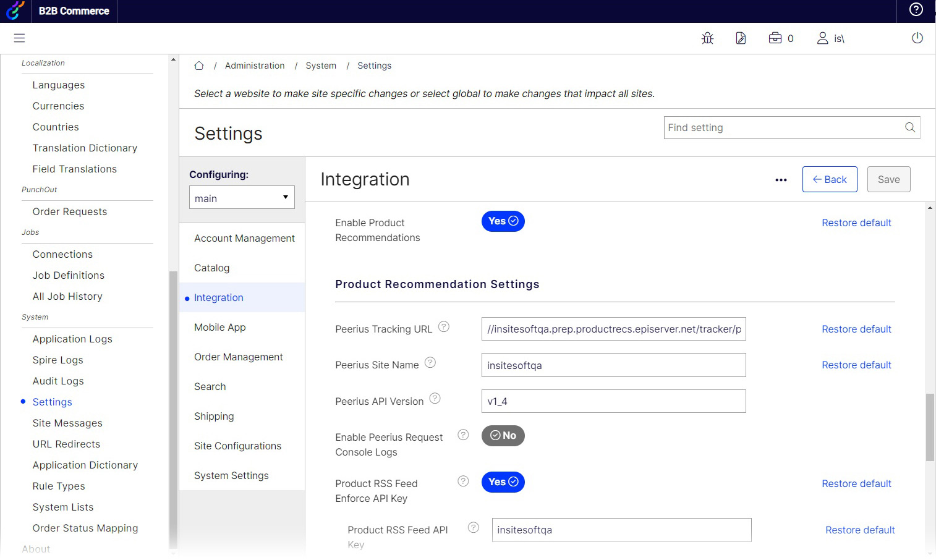Open the hamburger navigation menu

point(19,38)
